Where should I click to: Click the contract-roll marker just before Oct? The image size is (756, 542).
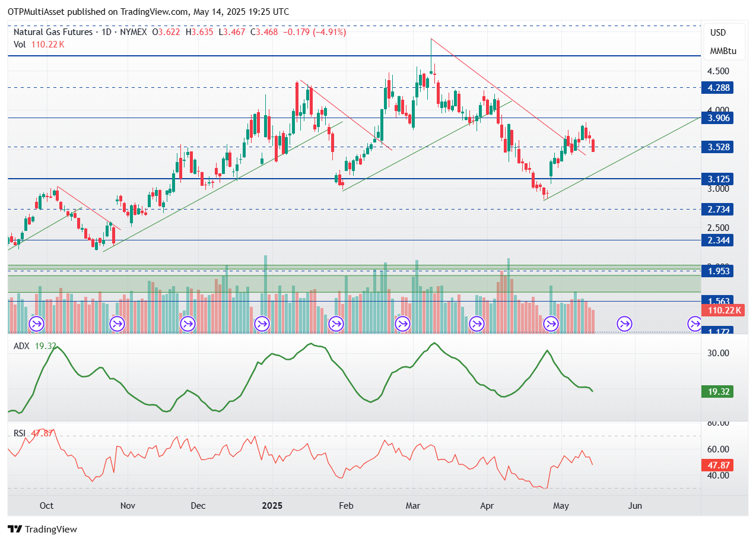pos(37,324)
